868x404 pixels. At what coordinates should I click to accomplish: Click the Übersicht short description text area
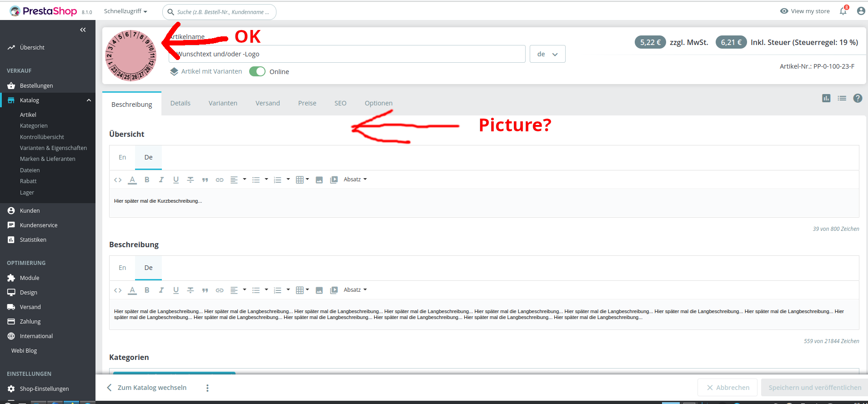[484, 203]
